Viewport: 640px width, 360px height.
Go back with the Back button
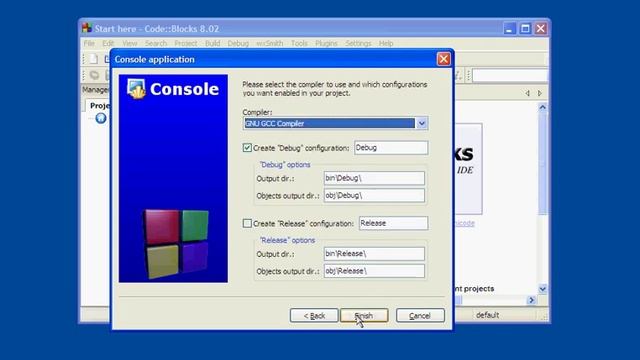tap(314, 316)
